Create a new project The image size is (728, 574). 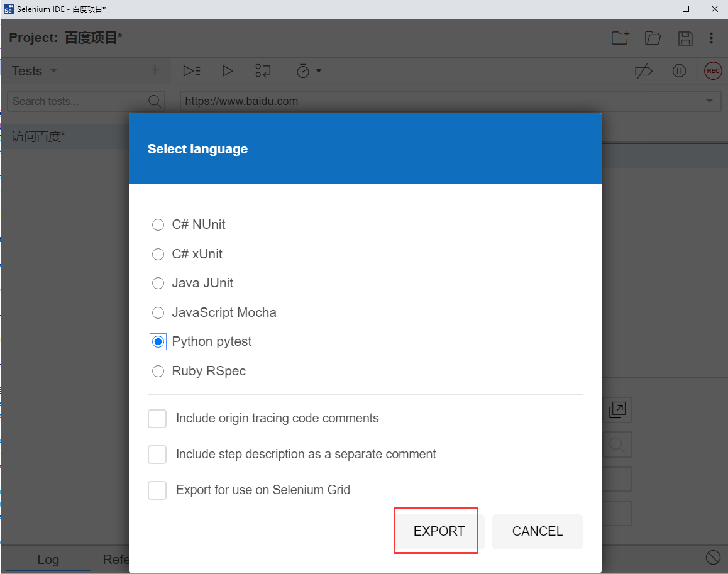coord(620,38)
